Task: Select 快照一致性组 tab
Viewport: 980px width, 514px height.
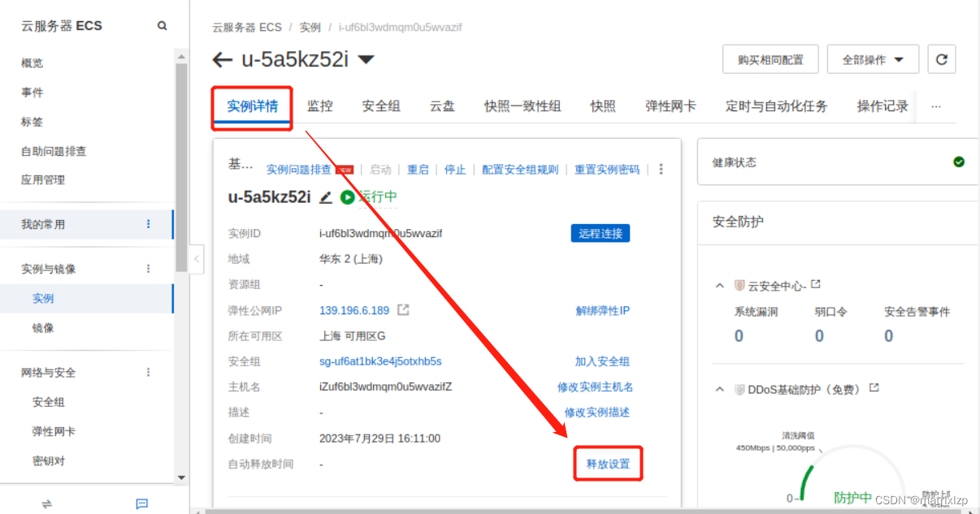Action: pos(523,106)
